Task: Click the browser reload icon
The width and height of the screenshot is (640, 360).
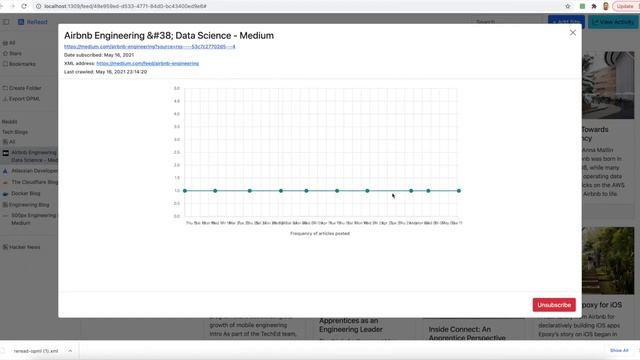Action: click(x=24, y=6)
